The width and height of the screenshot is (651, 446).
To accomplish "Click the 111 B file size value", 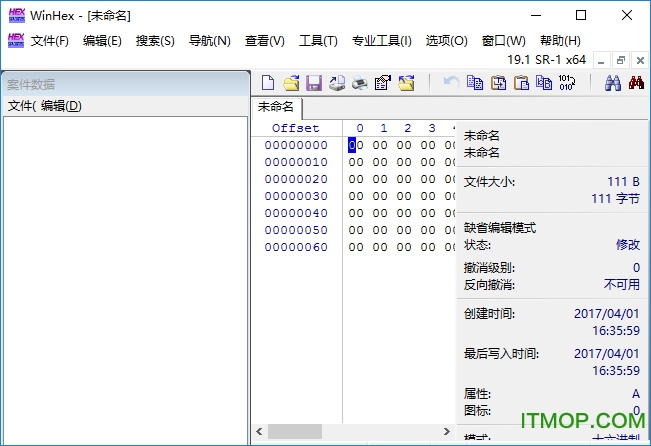I will (623, 181).
